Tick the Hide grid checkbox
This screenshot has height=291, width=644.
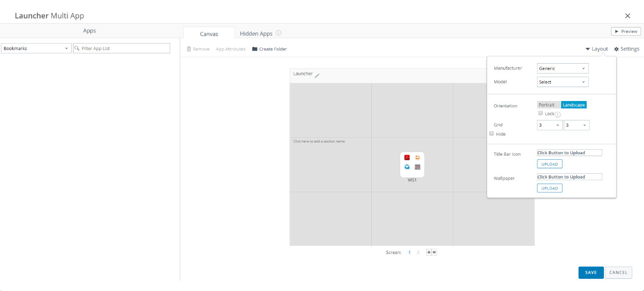[x=492, y=134]
